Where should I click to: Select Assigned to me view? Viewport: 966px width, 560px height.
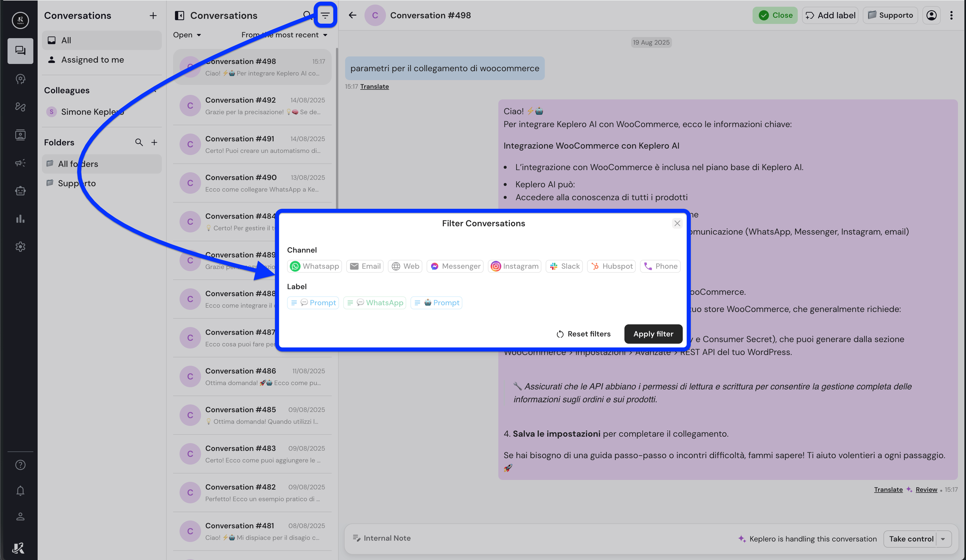tap(92, 60)
